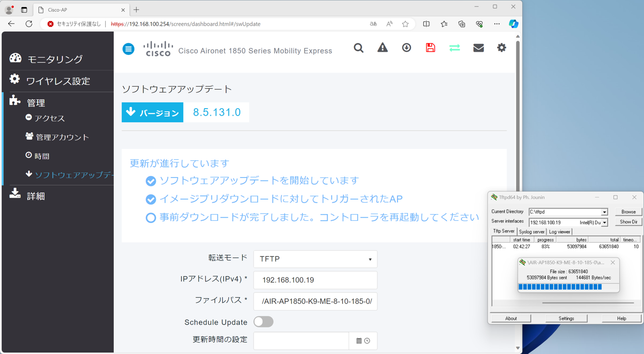Open the tab actions icon in Edge
Image resolution: width=644 pixels, height=354 pixels.
24,10
